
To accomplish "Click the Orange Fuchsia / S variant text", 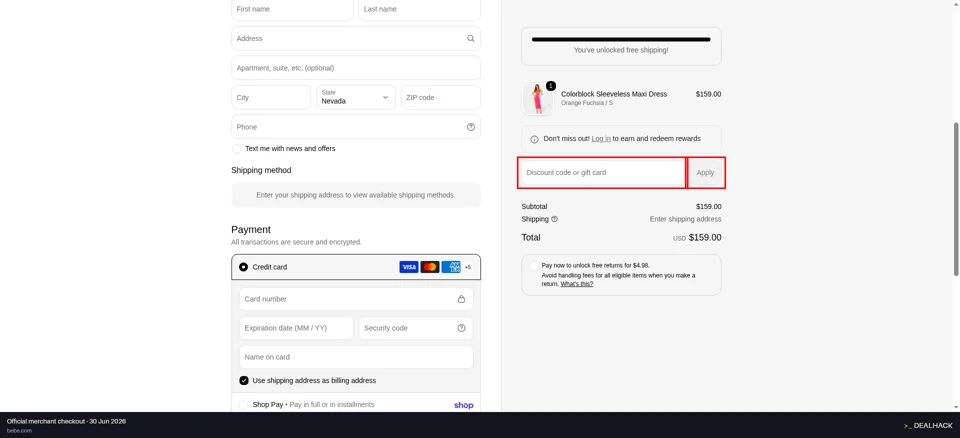I will click(587, 104).
